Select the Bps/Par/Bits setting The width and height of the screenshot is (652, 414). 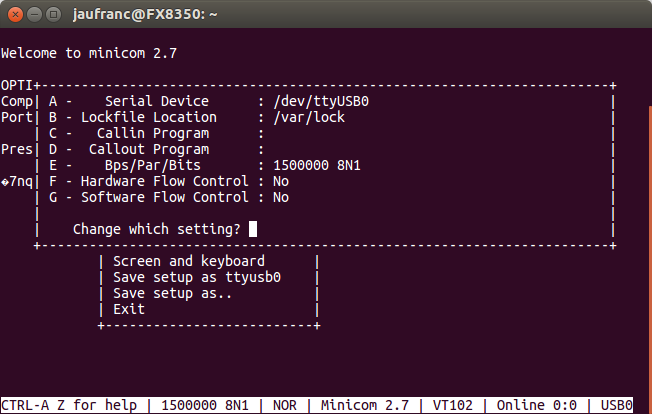click(x=205, y=165)
